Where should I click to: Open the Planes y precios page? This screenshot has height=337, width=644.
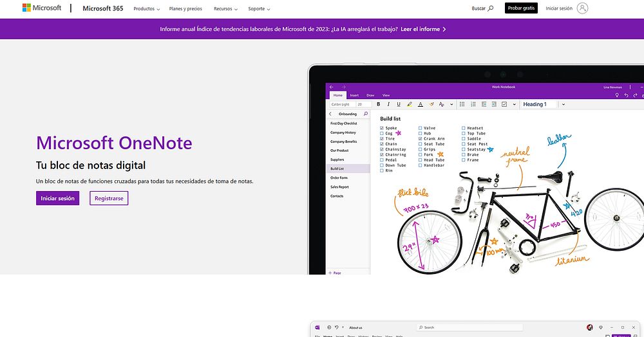click(x=185, y=8)
